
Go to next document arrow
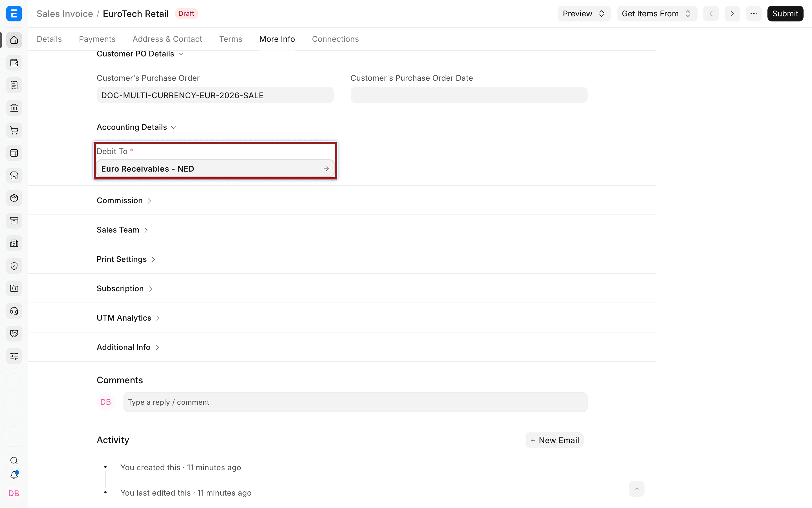pyautogui.click(x=732, y=14)
